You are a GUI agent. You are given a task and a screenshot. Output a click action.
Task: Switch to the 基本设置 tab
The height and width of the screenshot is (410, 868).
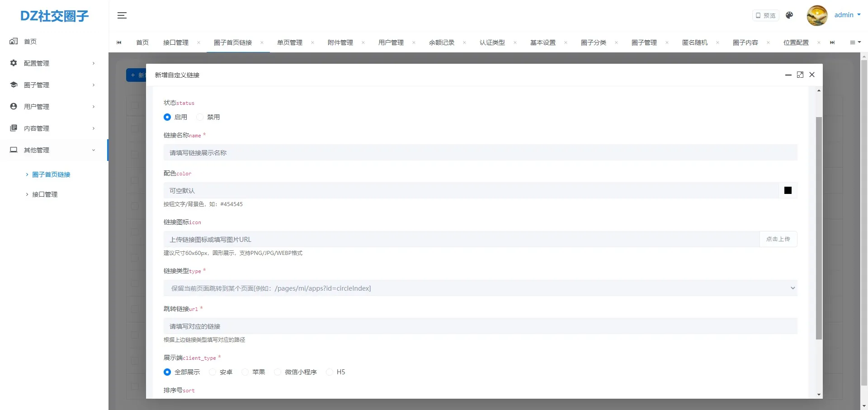pos(542,42)
